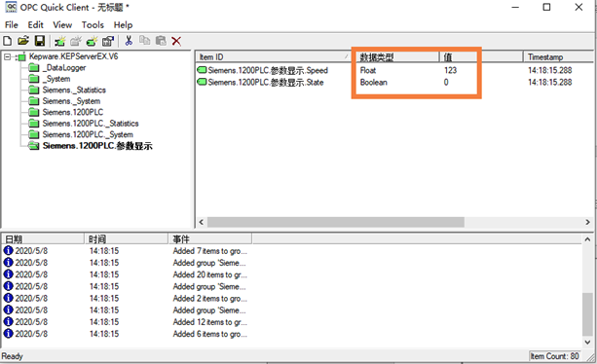Viewport: 597px width, 364px height.
Task: Click the 时间 column header in log
Action: click(x=127, y=238)
